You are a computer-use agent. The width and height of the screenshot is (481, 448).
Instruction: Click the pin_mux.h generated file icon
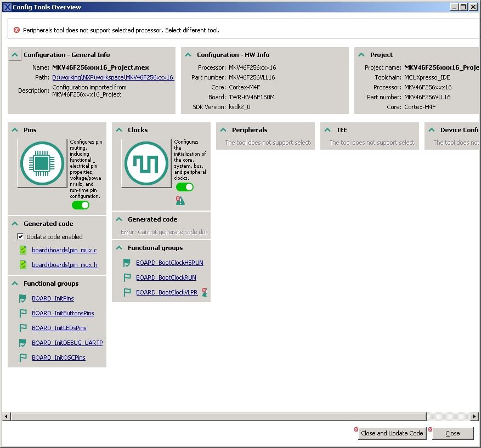[23, 265]
